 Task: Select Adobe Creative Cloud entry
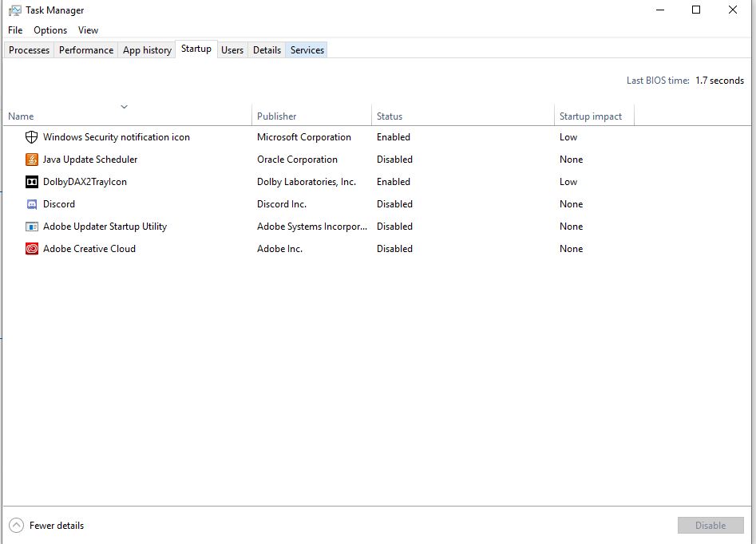coord(377,249)
